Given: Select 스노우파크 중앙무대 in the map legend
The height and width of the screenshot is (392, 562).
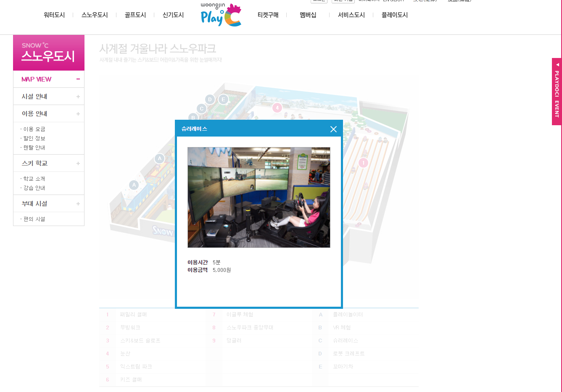Looking at the screenshot, I should click(x=250, y=328).
